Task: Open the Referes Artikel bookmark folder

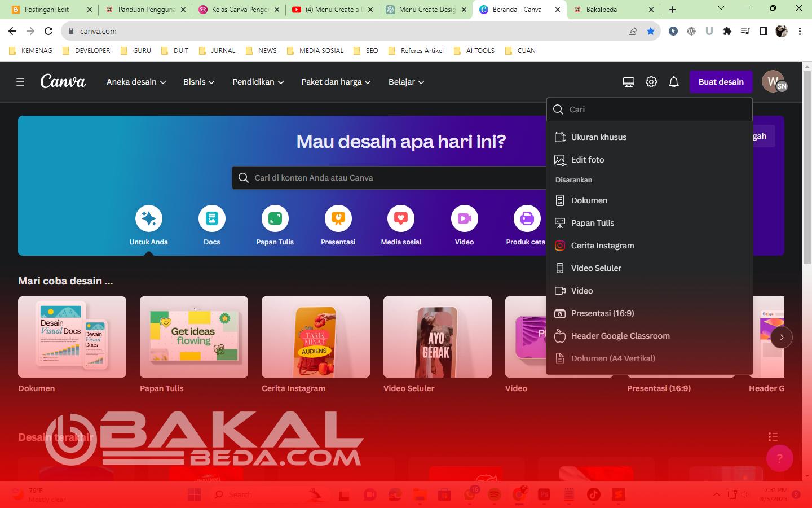Action: (x=417, y=51)
